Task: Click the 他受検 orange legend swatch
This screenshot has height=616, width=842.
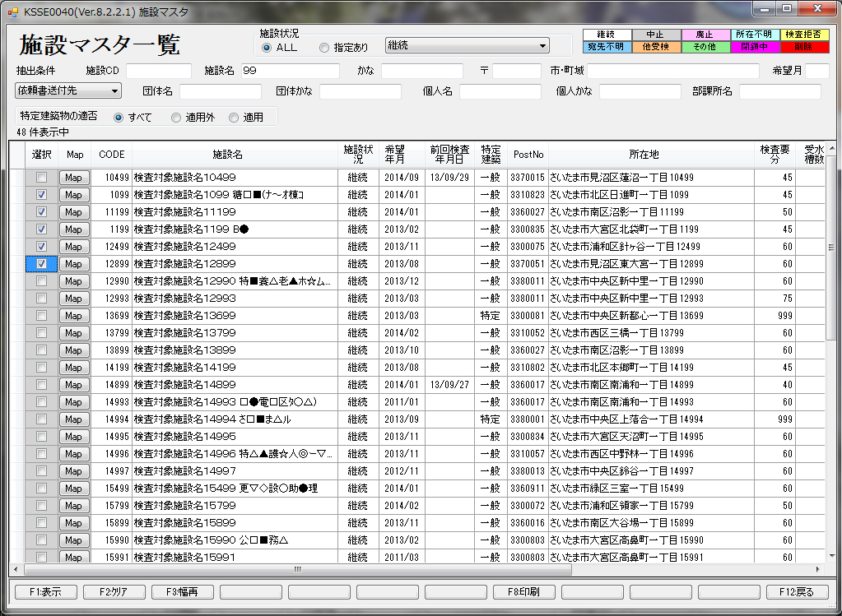Action: point(656,47)
